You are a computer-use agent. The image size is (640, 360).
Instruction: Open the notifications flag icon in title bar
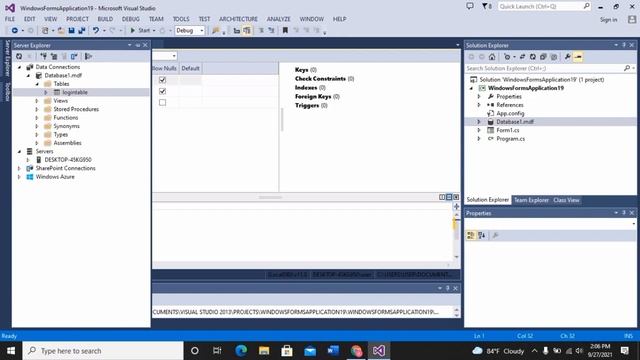[487, 6]
